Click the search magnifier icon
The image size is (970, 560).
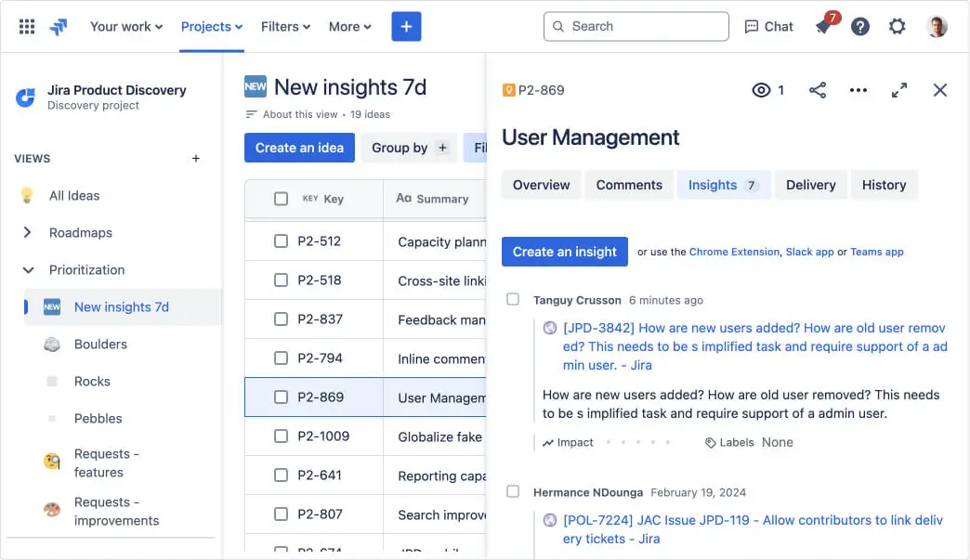click(x=558, y=27)
